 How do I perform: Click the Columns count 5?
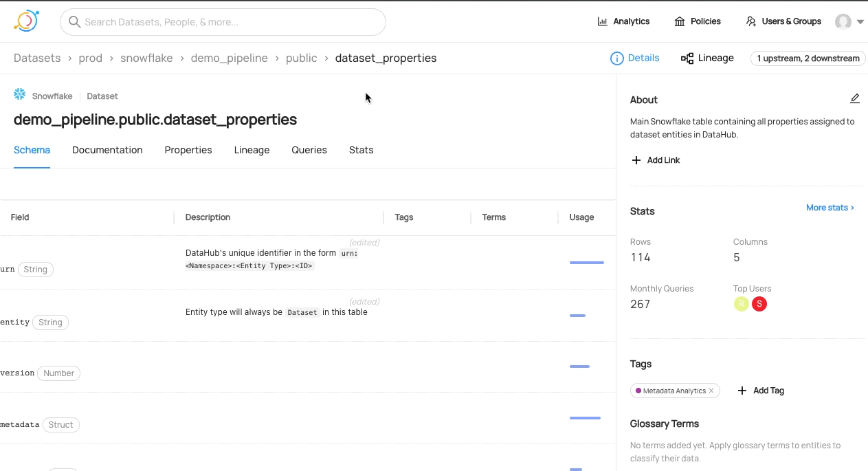click(x=737, y=257)
